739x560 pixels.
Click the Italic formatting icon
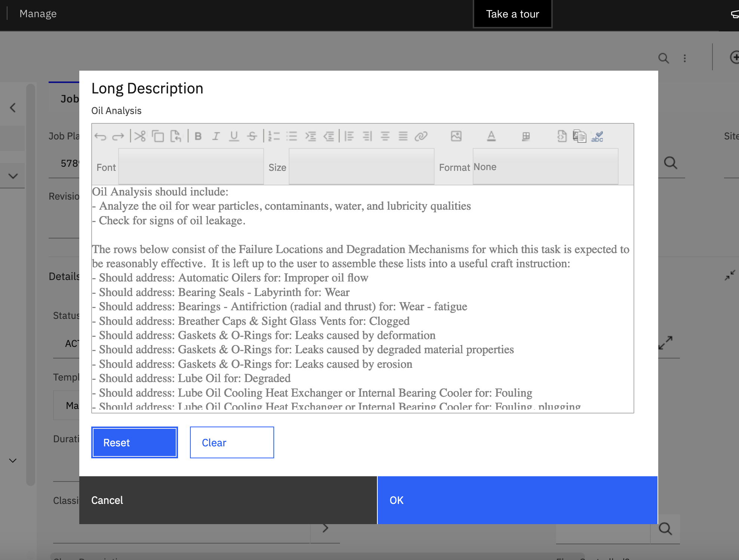point(216,136)
